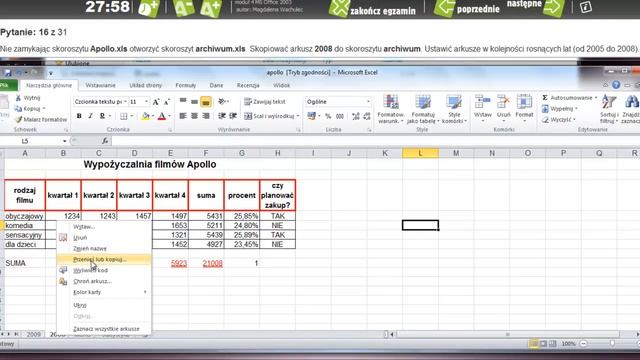Select the 2009 sheet tab

click(x=33, y=334)
